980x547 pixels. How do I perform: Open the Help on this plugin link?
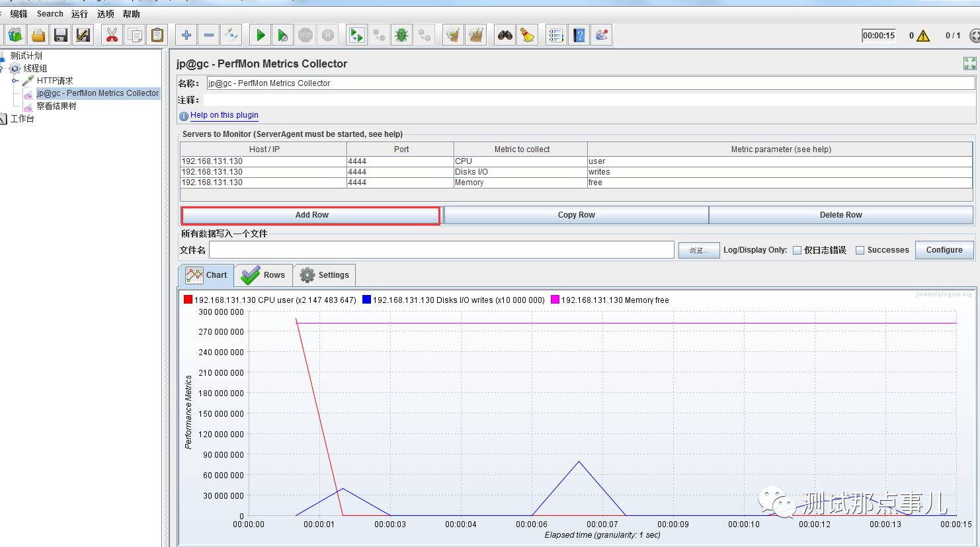click(x=224, y=115)
